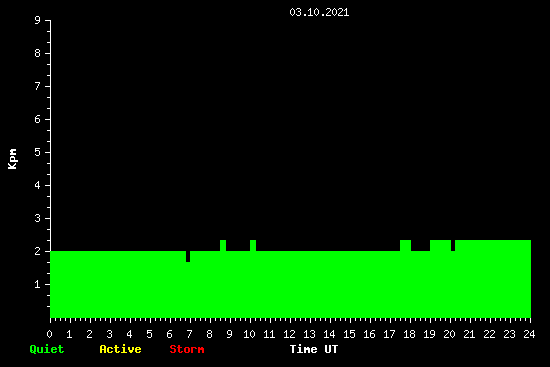Viewport: 550px width, 367px height.
Task: Click the raised green block between hours 19 and 20
Action: click(x=441, y=246)
